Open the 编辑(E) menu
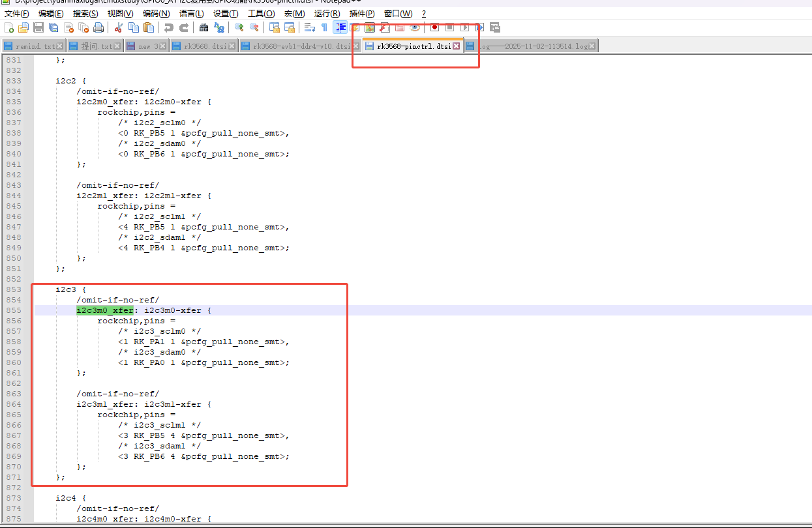This screenshot has width=812, height=528. click(x=51, y=14)
